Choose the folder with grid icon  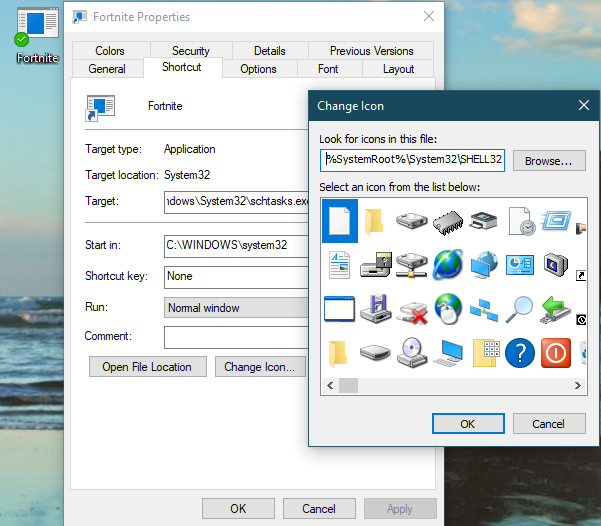486,353
